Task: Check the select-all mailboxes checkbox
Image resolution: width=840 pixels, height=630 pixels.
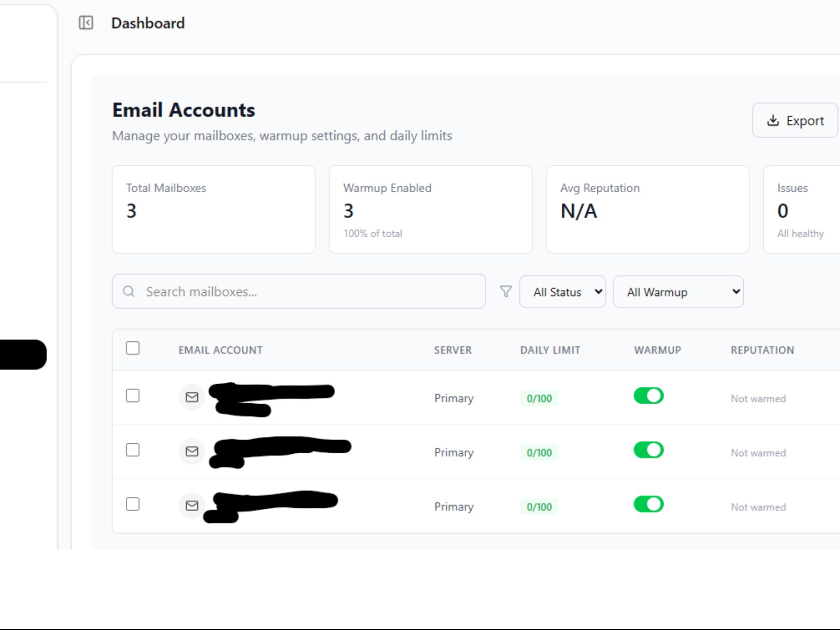Action: (133, 348)
